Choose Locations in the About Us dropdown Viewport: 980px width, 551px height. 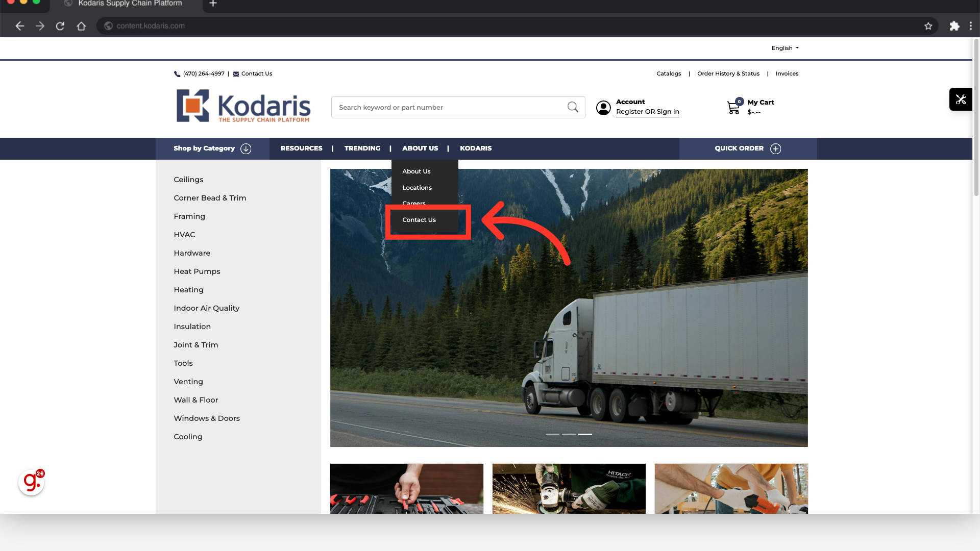pyautogui.click(x=417, y=188)
